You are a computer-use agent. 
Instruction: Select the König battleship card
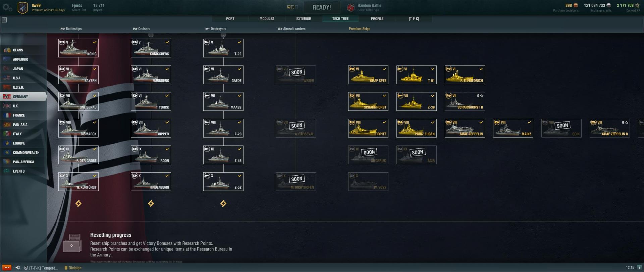click(x=78, y=48)
